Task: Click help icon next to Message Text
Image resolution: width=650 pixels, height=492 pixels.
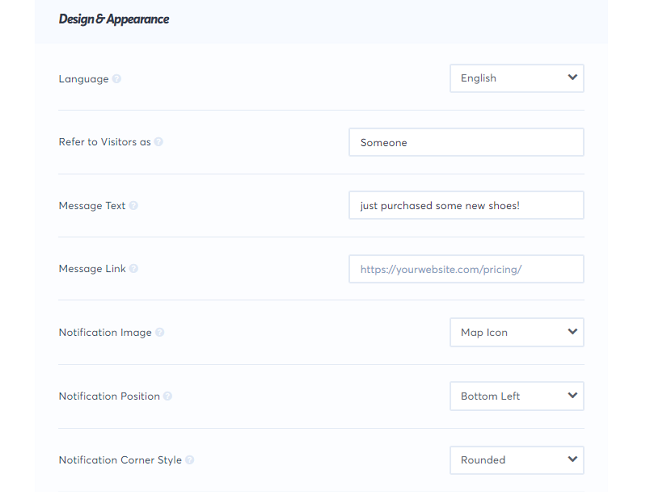Action: [134, 206]
